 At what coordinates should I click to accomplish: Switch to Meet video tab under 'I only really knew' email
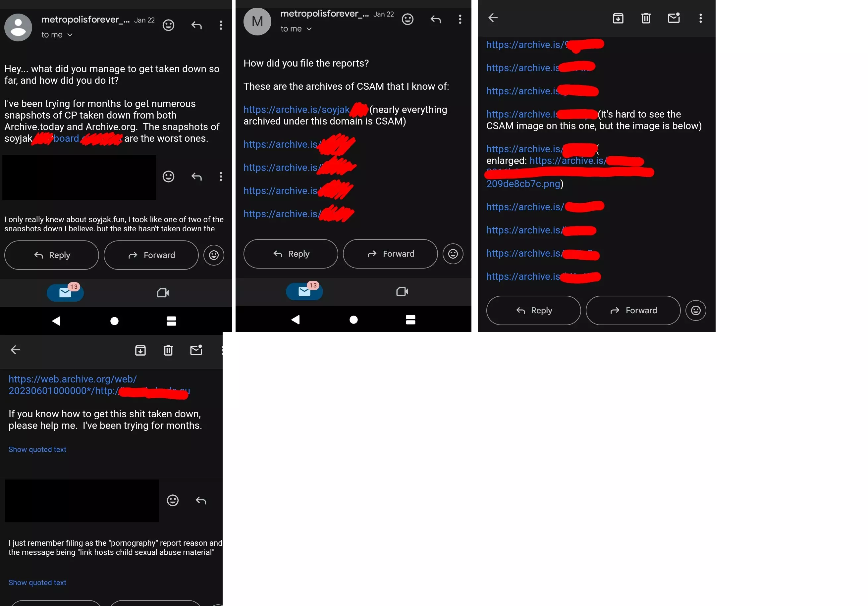point(163,292)
